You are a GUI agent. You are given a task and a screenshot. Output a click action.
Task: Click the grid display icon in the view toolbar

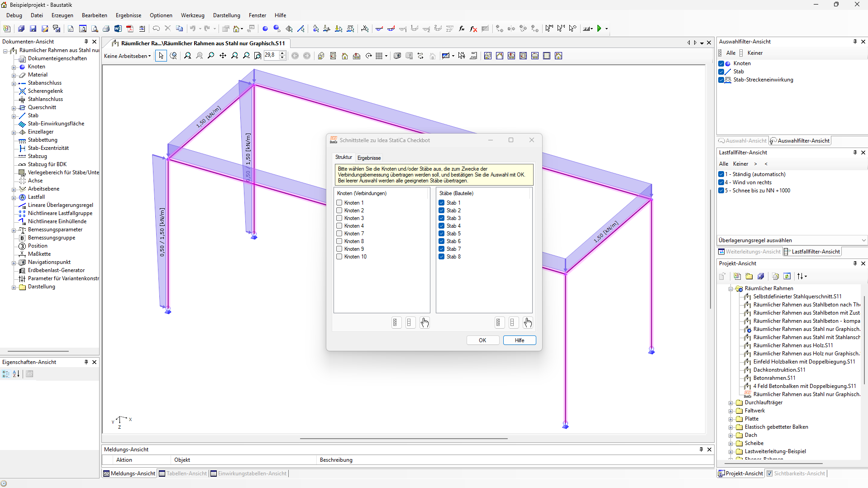[379, 56]
